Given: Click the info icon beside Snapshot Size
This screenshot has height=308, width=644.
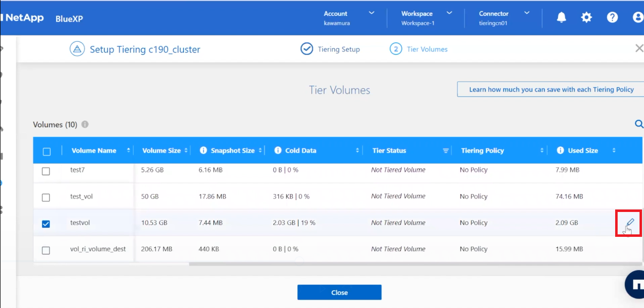Looking at the screenshot, I should tap(203, 150).
